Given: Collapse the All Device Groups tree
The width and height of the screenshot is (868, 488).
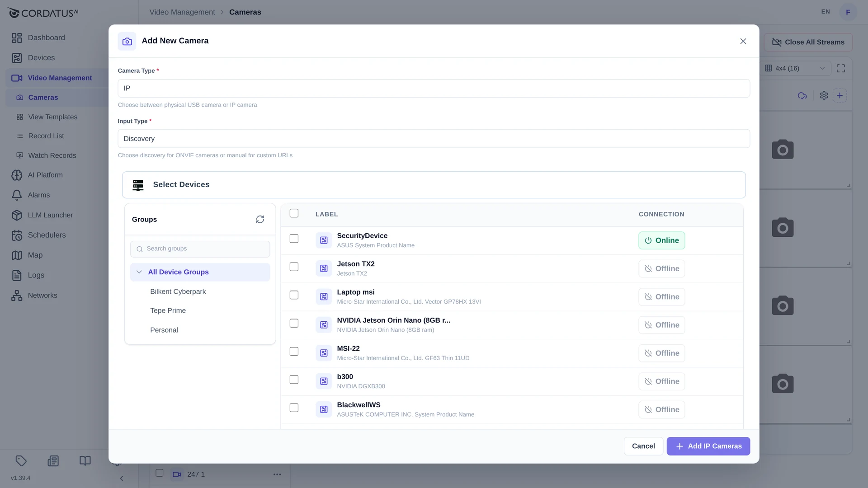Looking at the screenshot, I should (x=139, y=272).
